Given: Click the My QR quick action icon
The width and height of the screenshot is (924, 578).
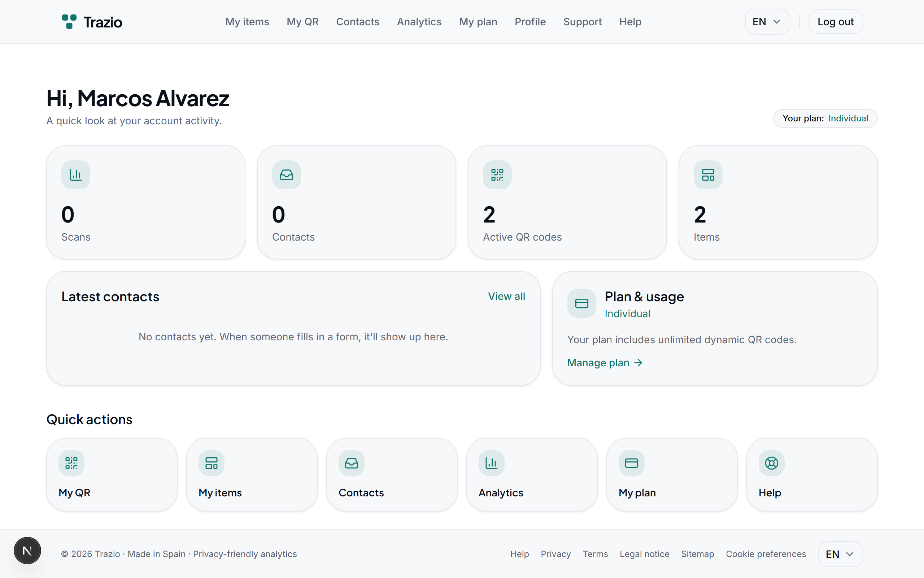Looking at the screenshot, I should (x=71, y=463).
